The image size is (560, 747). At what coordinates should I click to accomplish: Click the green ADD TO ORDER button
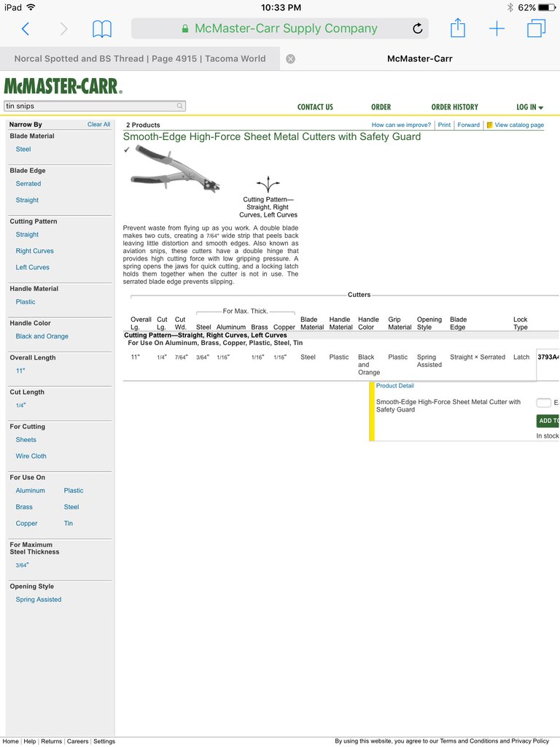(548, 421)
